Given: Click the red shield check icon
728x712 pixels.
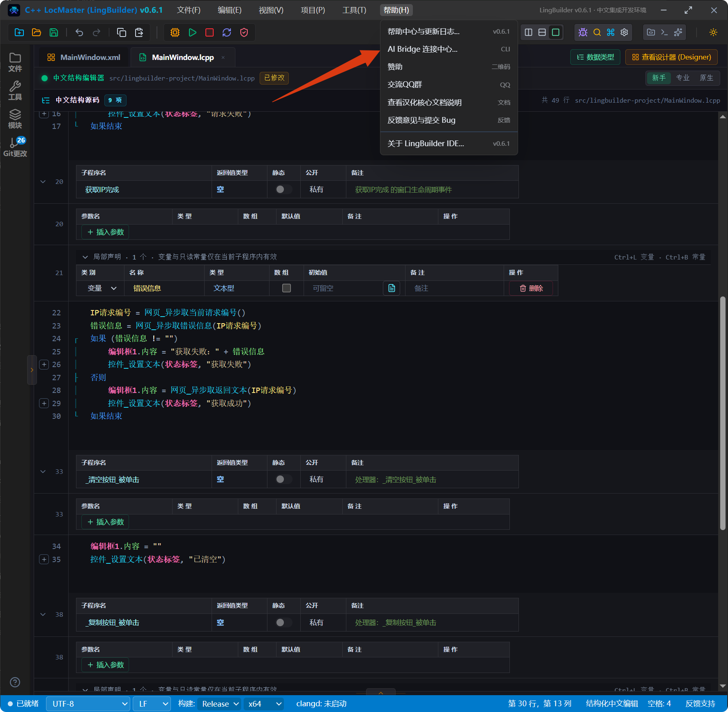Looking at the screenshot, I should tap(244, 32).
